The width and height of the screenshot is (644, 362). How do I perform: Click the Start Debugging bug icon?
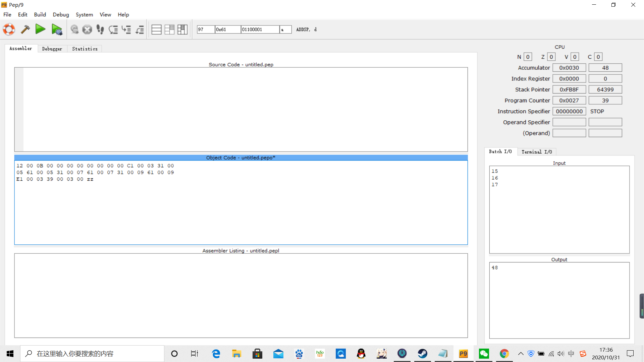57,29
